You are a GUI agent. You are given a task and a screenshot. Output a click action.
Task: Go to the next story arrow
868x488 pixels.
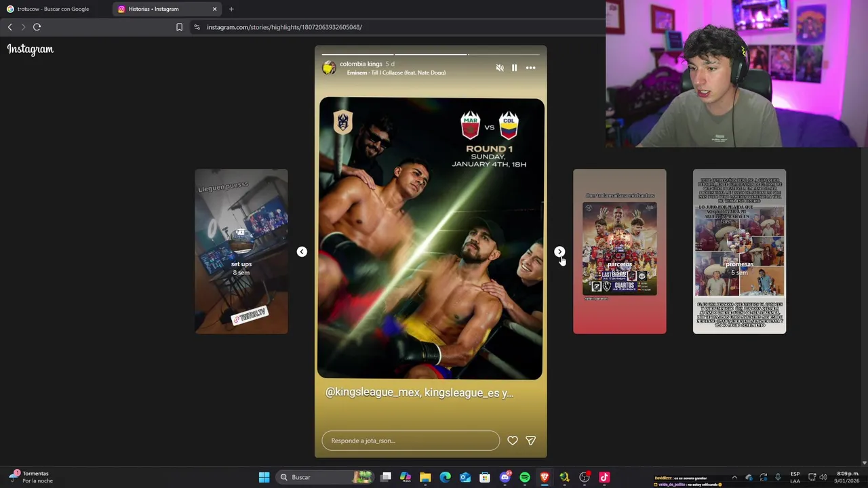pos(559,251)
